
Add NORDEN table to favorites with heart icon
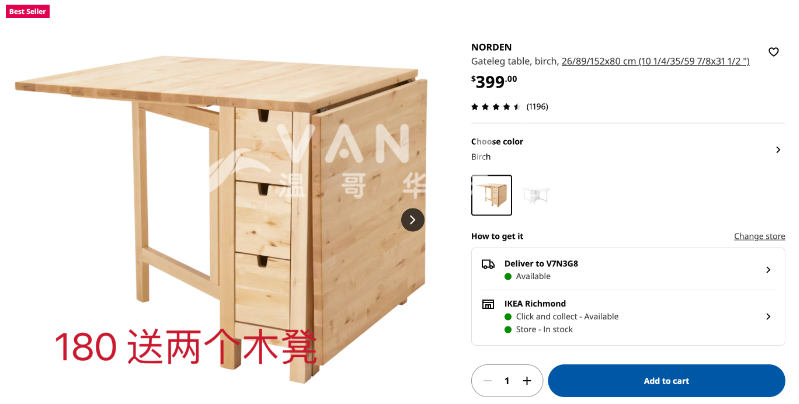773,52
